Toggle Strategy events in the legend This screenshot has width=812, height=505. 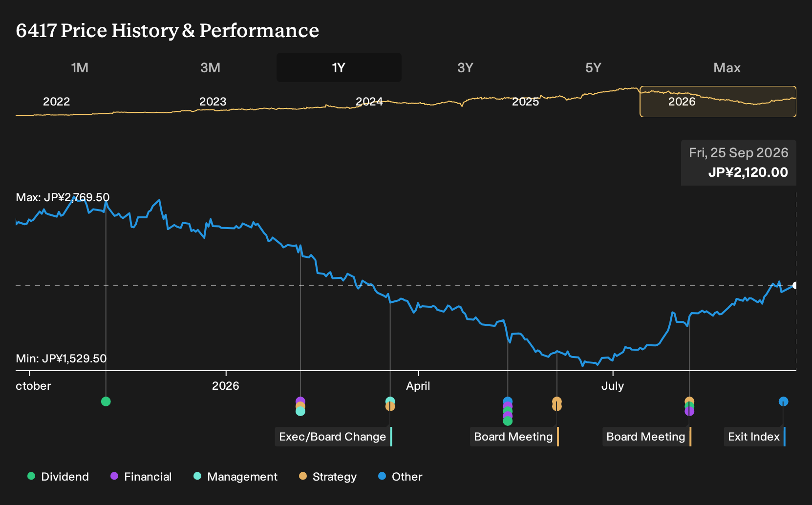(328, 477)
